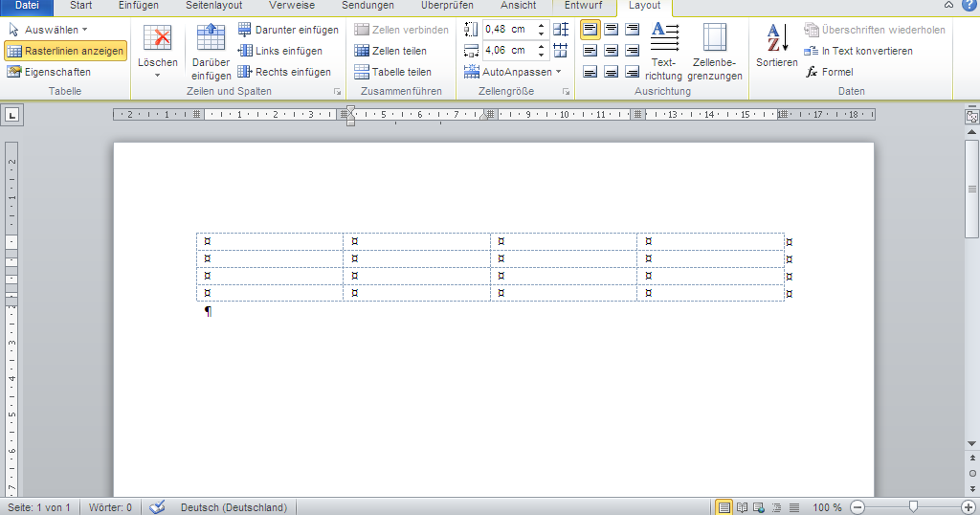Open Zeilen und Spalten dialog launcher
Screen dimensions: 980x515
tap(338, 92)
